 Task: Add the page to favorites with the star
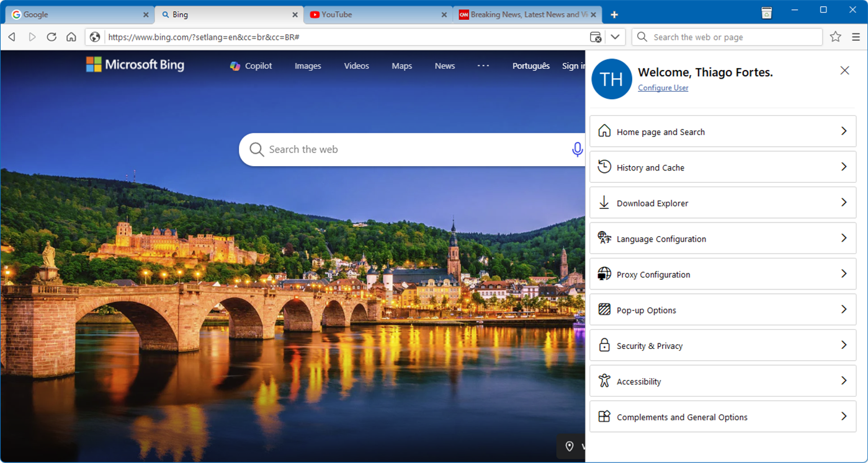click(836, 37)
